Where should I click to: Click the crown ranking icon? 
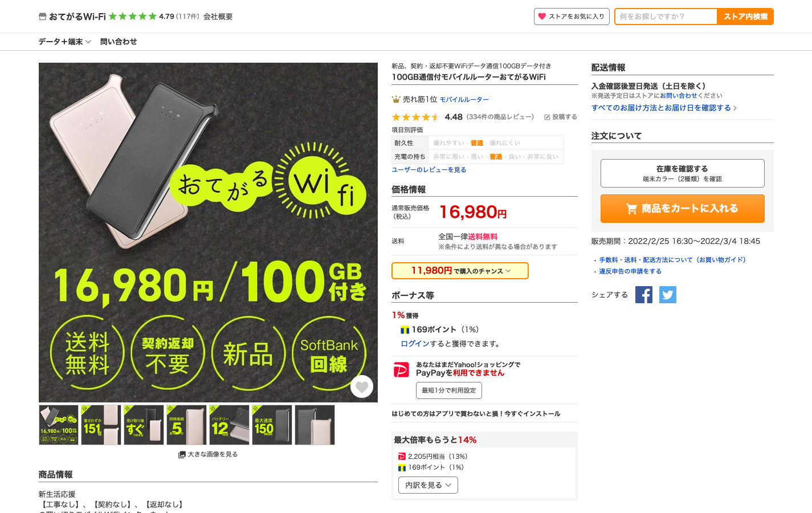click(x=396, y=99)
